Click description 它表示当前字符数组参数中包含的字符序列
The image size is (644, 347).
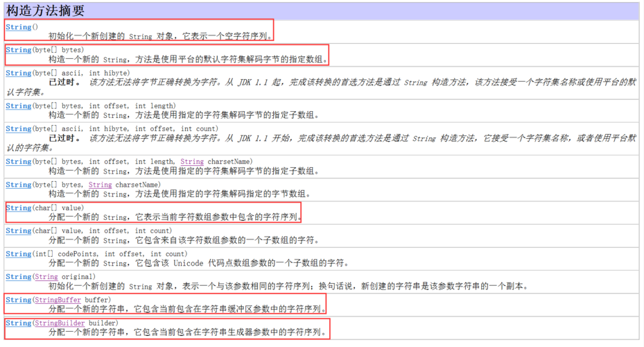[x=175, y=217]
